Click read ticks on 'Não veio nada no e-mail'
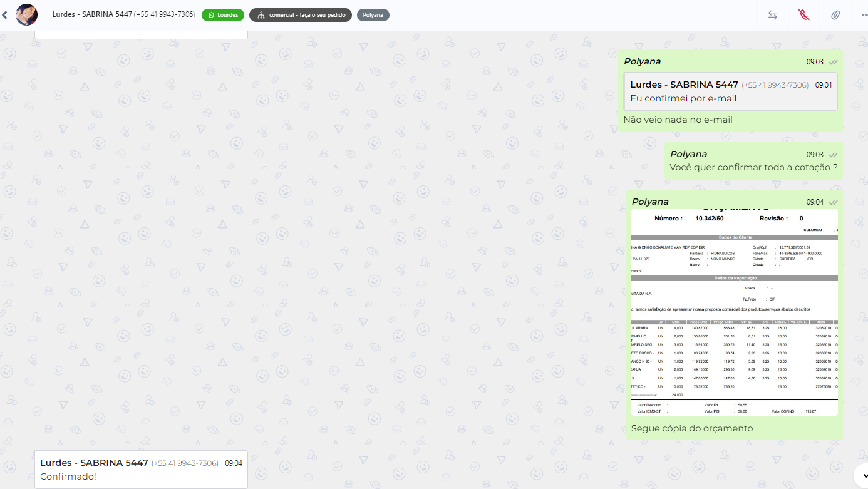868x489 pixels. click(x=833, y=62)
